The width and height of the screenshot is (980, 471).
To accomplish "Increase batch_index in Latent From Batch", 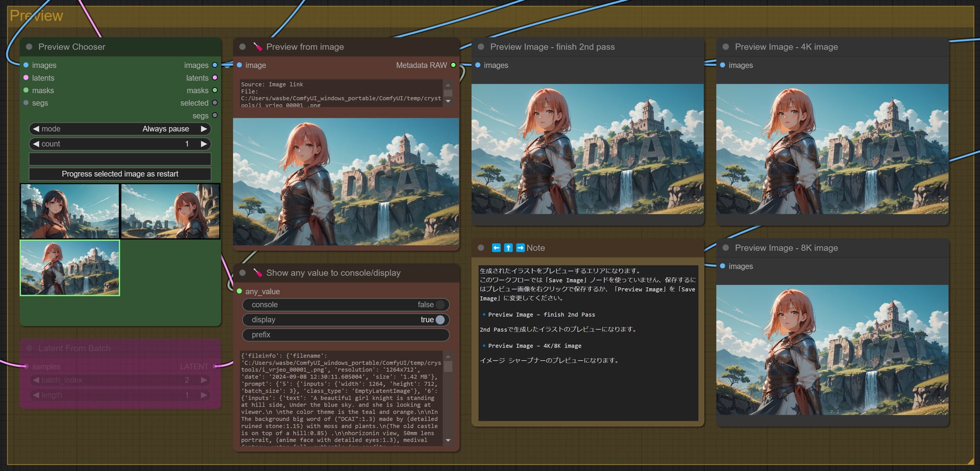I will tap(204, 380).
